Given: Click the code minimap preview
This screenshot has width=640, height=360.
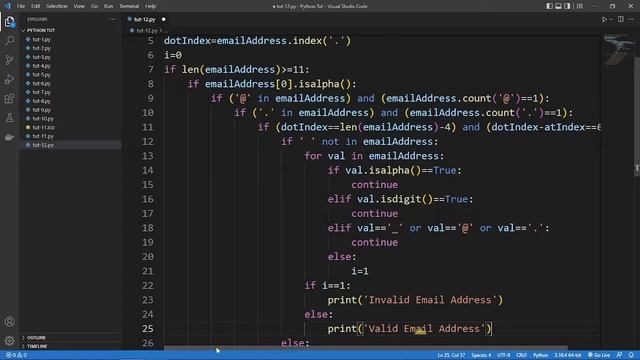Looking at the screenshot, I should point(618,51).
